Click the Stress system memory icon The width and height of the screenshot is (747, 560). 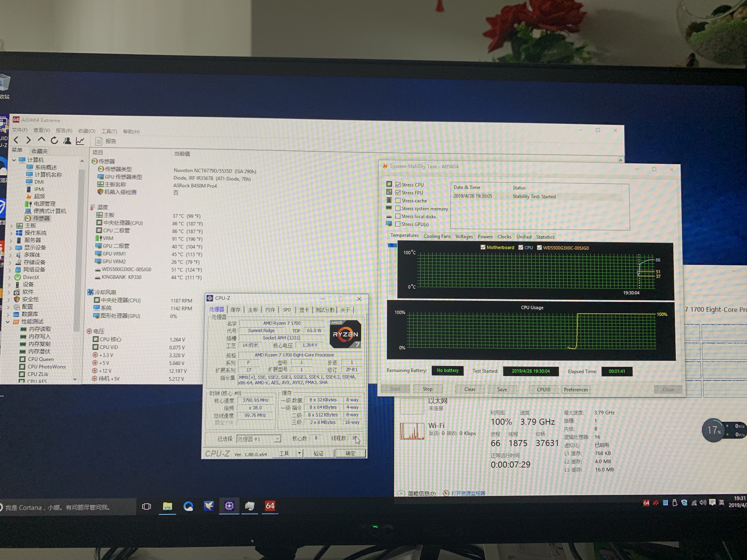coord(389,208)
